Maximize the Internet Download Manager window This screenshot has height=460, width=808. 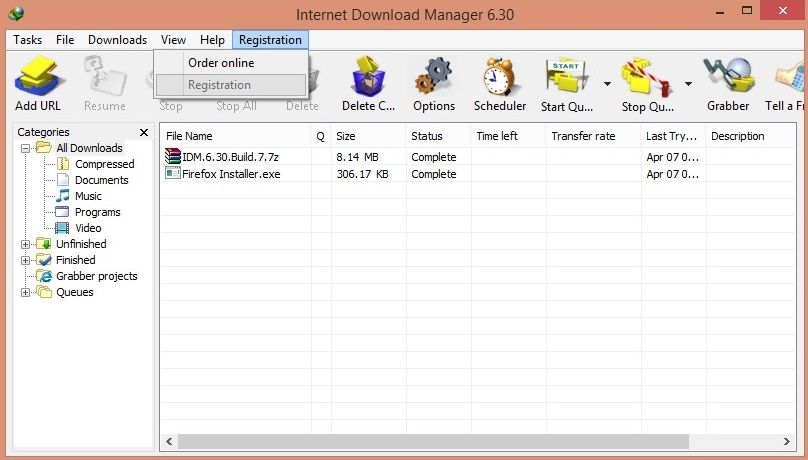coord(747,10)
